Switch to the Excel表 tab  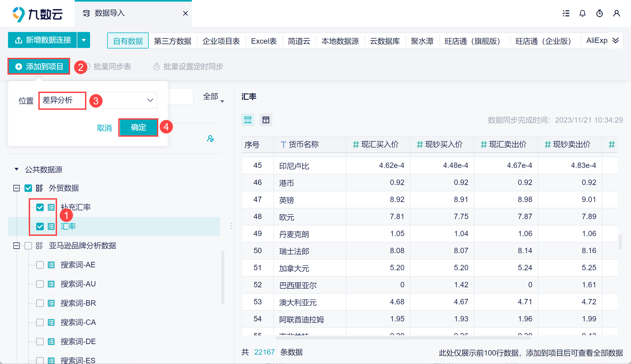tap(264, 41)
